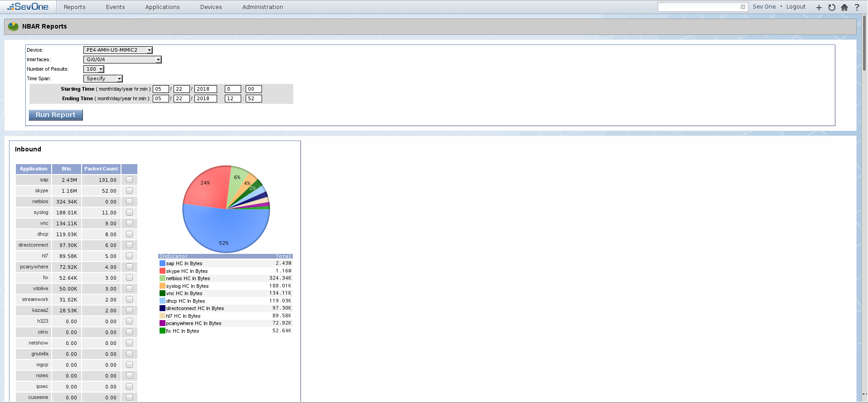Click the SevOne logo
This screenshot has width=868, height=403.
(x=28, y=7)
